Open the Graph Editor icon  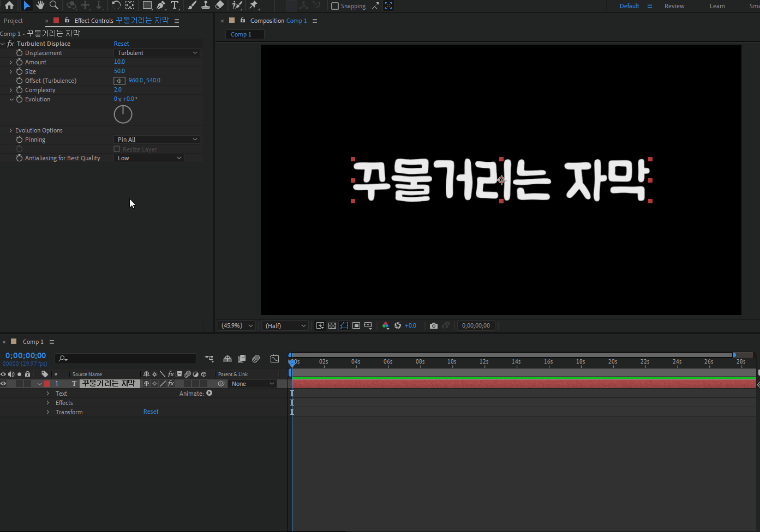point(274,359)
